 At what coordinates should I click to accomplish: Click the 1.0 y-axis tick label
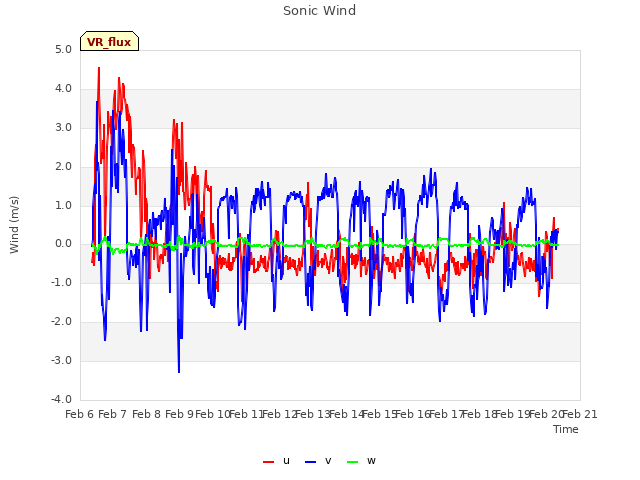tap(63, 205)
